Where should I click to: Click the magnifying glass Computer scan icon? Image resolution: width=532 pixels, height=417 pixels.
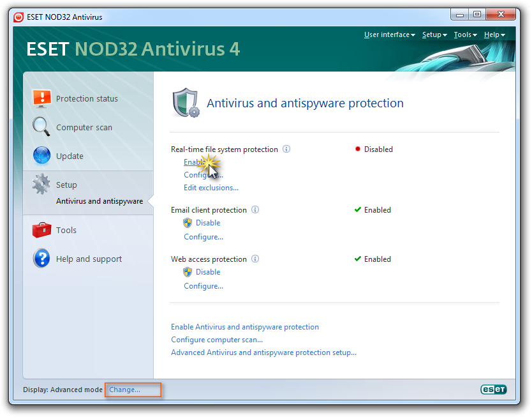point(41,126)
